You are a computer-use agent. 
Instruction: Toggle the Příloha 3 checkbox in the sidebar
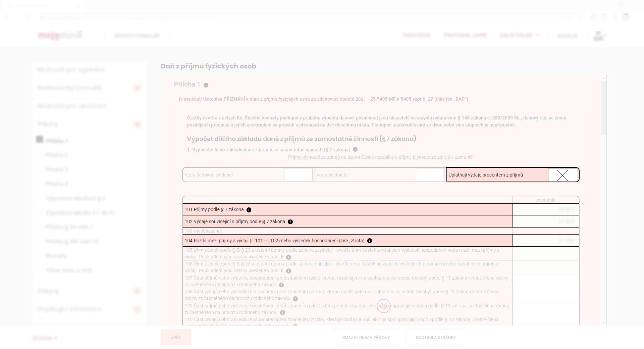click(40, 169)
